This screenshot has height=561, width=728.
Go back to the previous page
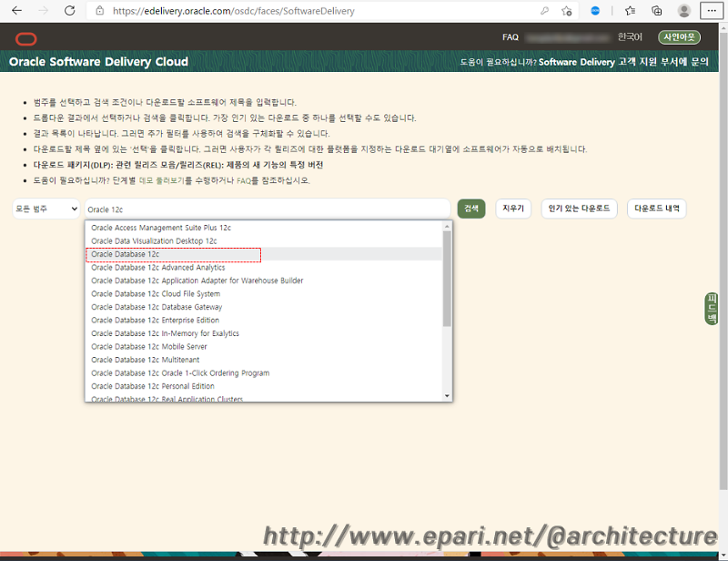[16, 11]
